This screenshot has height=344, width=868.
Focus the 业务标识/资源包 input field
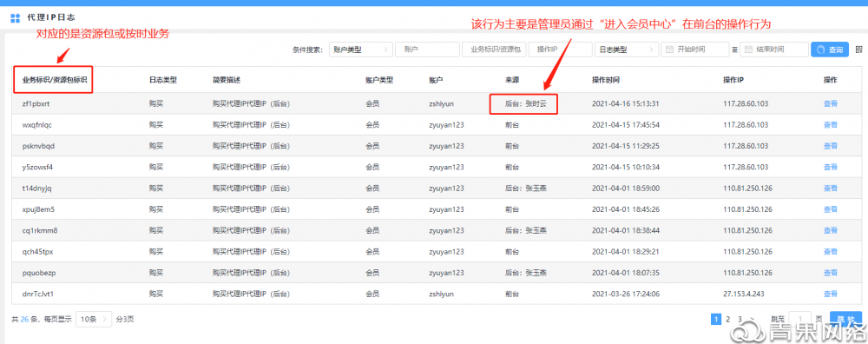coord(494,50)
